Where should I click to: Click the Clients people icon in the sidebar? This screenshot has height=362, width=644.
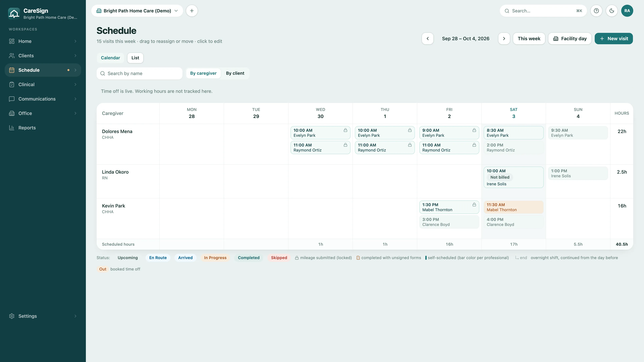pyautogui.click(x=12, y=56)
